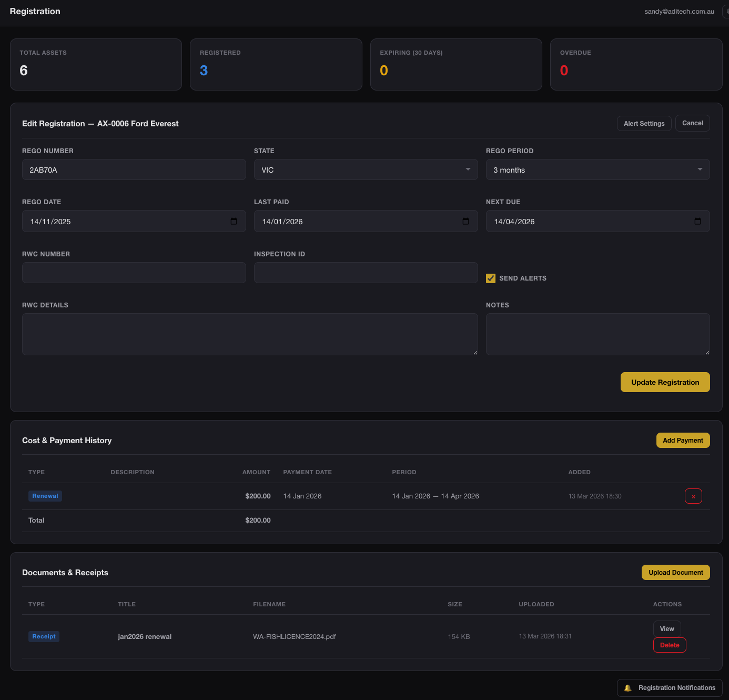Select the Next Due value 14/04/2026

pos(514,222)
